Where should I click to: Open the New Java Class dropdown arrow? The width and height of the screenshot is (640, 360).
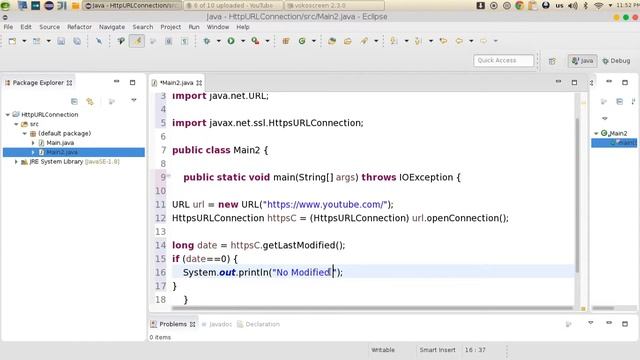click(314, 41)
